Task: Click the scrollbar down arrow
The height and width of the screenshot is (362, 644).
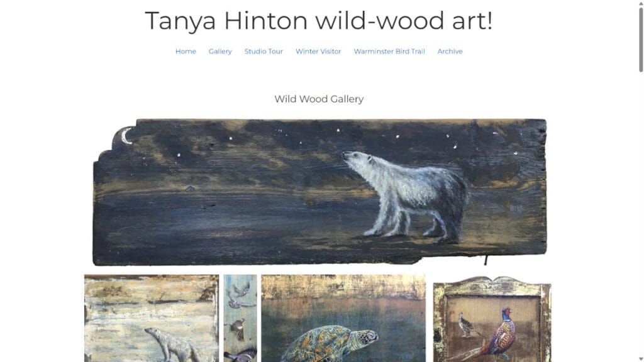Action: coord(641,359)
